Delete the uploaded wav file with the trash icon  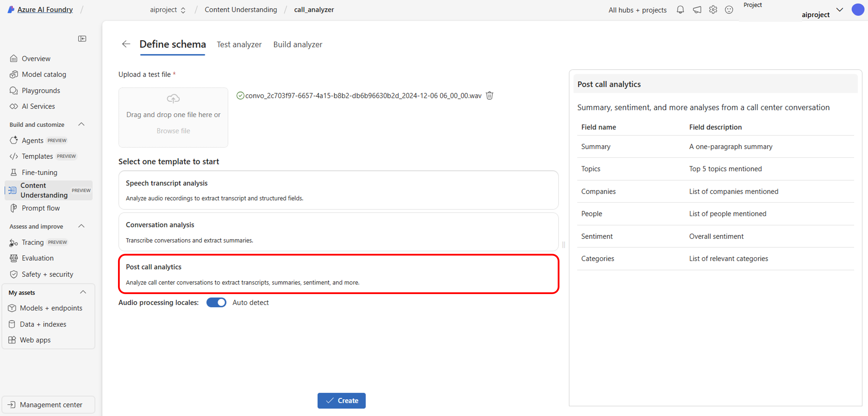[489, 96]
